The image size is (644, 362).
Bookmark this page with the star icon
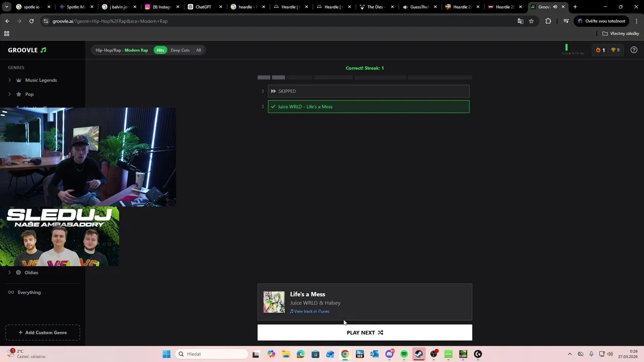pyautogui.click(x=531, y=21)
